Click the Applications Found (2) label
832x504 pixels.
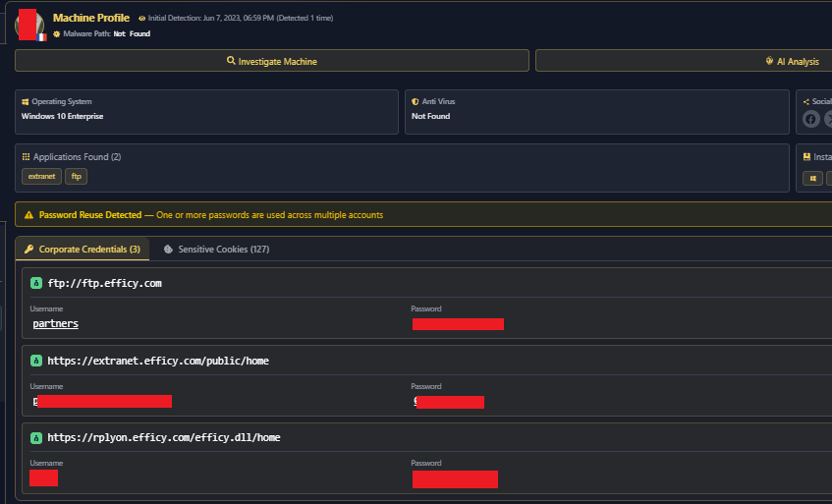pyautogui.click(x=77, y=156)
